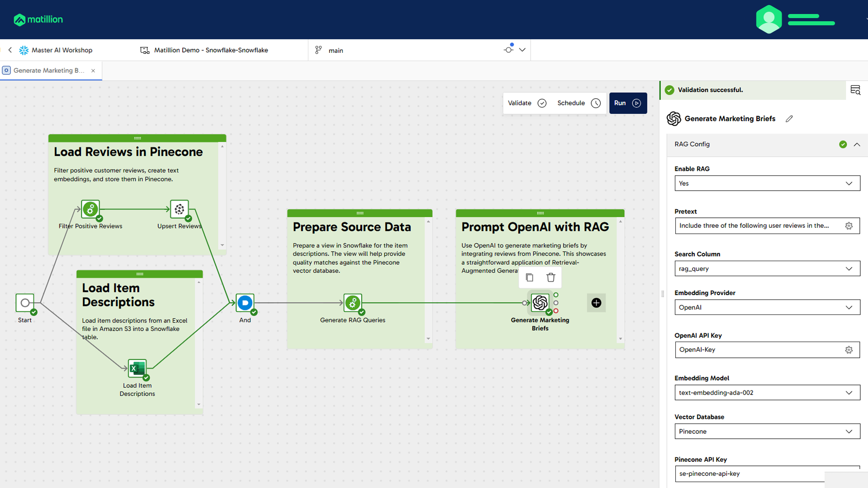Viewport: 868px width, 488px height.
Task: Select the Upsert Reviews component
Action: tap(179, 209)
